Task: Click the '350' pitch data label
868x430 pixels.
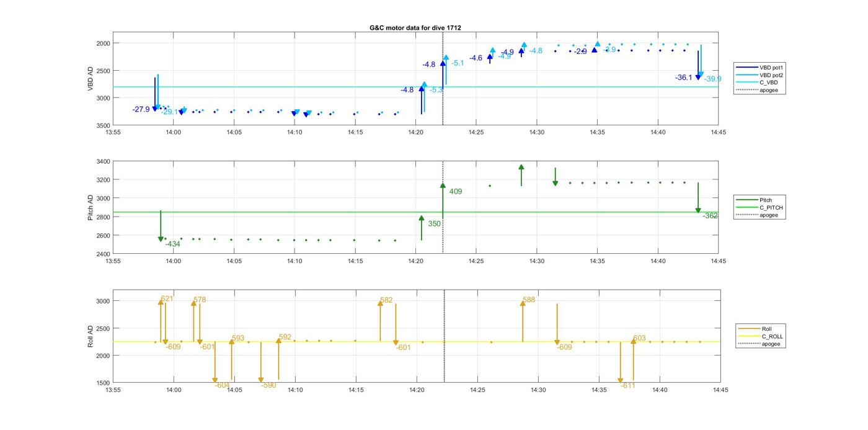Action: pyautogui.click(x=434, y=224)
